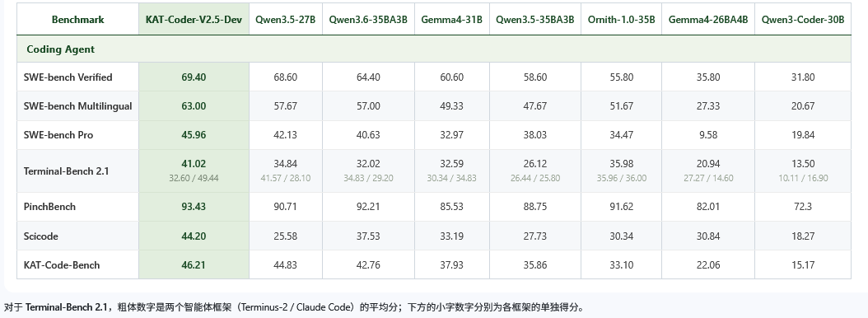Click the Qwen3.5-27B column header
Viewport: 868px width, 318px height.
pyautogui.click(x=286, y=20)
